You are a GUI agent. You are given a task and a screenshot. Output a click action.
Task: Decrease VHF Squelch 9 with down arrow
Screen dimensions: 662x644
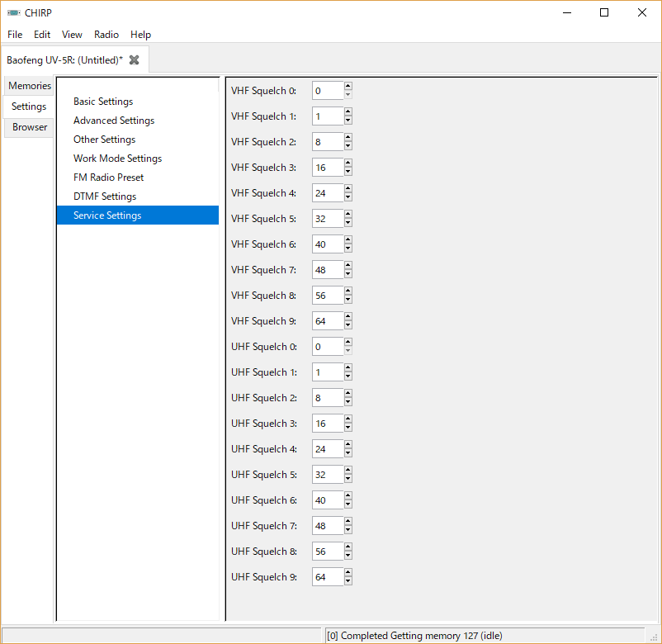pos(348,325)
